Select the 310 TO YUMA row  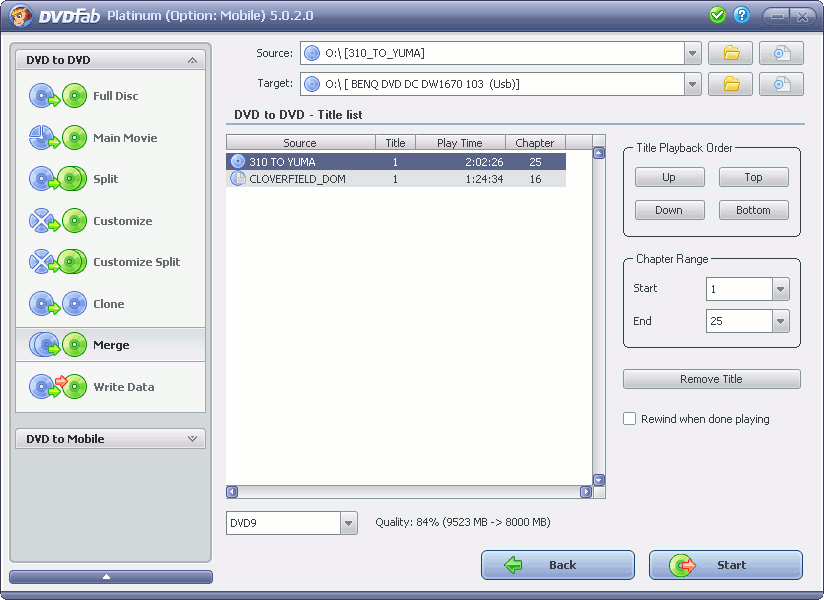coord(396,161)
